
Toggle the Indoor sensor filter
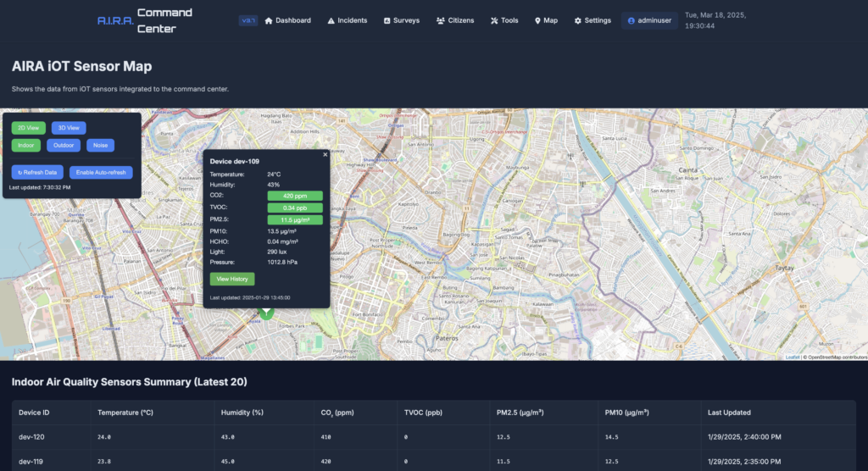(26, 145)
